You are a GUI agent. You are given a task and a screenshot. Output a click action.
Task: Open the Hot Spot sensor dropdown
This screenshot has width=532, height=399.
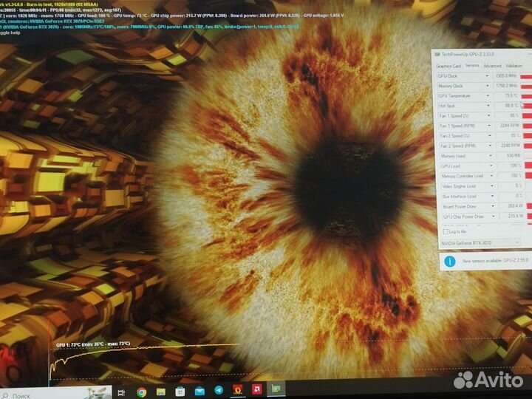pos(488,106)
